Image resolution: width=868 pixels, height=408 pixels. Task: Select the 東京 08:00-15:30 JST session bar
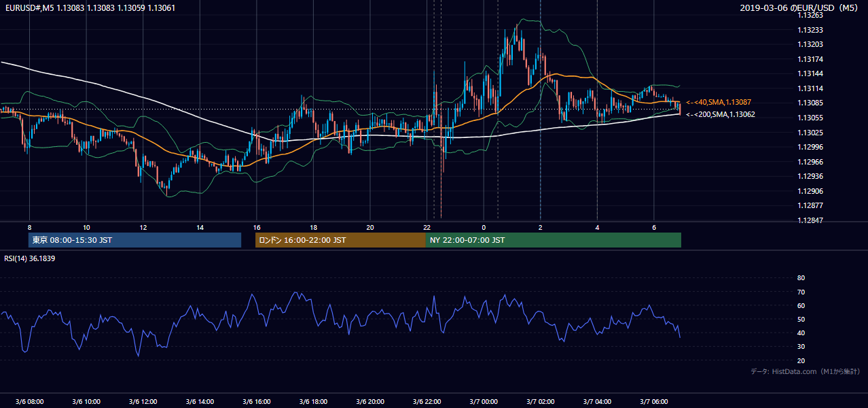134,240
